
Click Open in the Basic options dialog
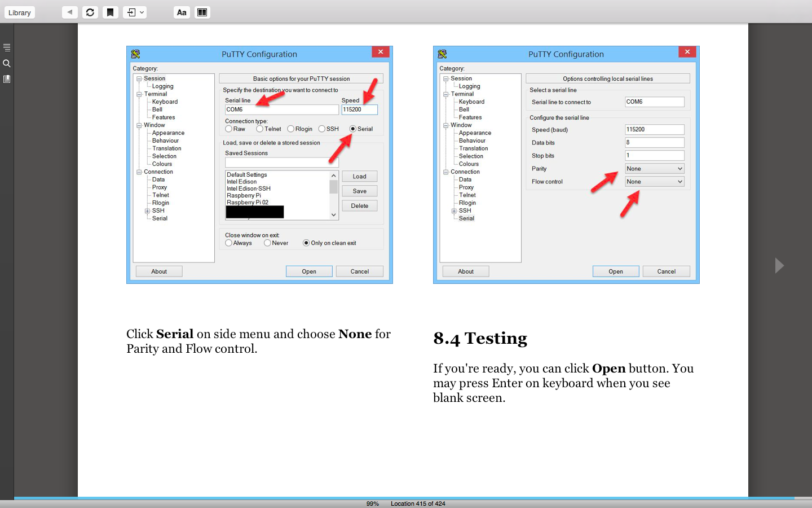(x=309, y=271)
